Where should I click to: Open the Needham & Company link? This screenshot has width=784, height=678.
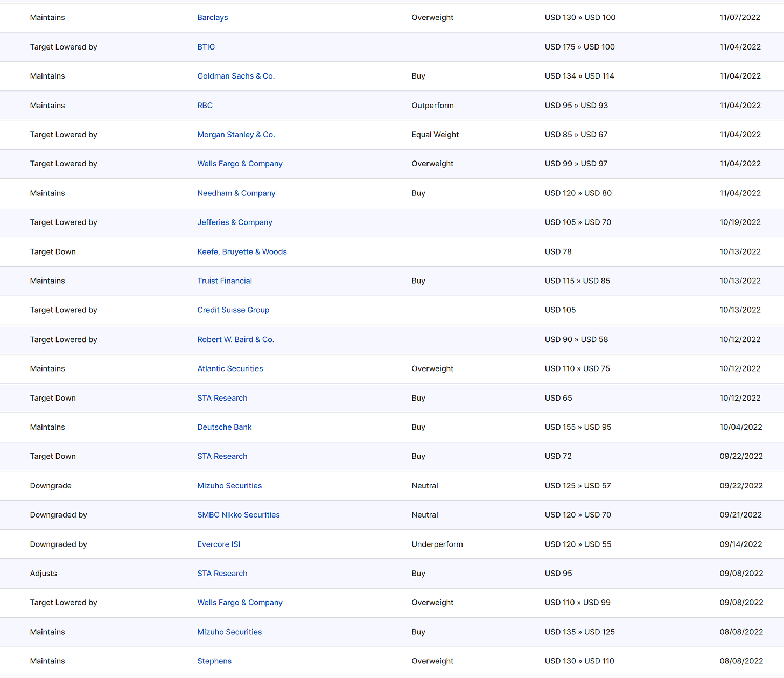click(x=236, y=193)
